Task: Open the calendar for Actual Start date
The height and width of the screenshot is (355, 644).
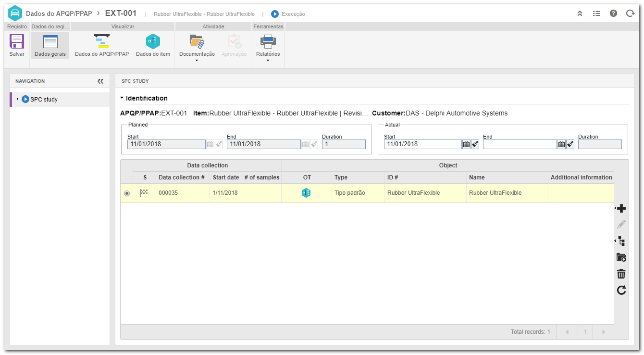Action: [x=466, y=144]
